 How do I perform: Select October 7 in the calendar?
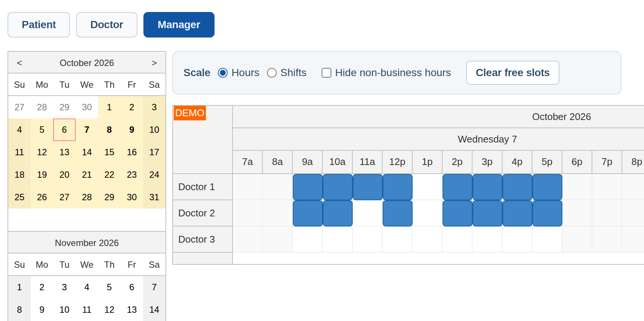coord(87,130)
